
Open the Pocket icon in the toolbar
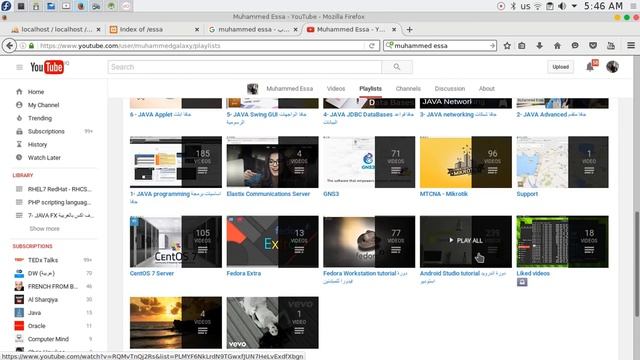pos(593,46)
